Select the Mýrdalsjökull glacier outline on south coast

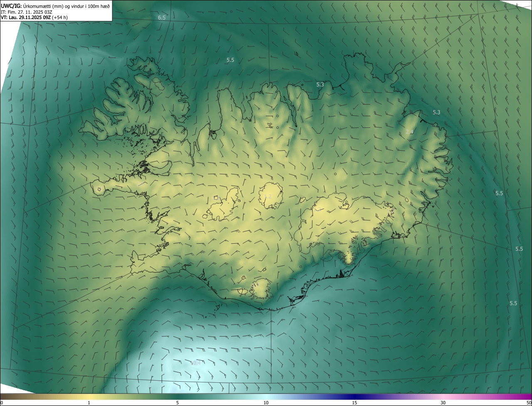261,289
